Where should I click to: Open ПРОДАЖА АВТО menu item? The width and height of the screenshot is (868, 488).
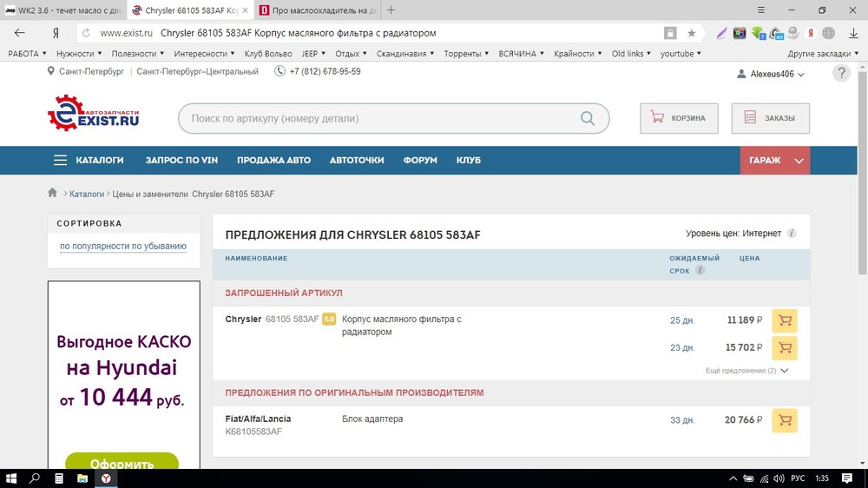click(273, 160)
